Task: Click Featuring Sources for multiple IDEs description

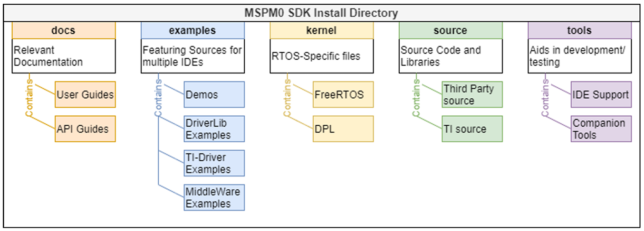Action: coord(192,56)
